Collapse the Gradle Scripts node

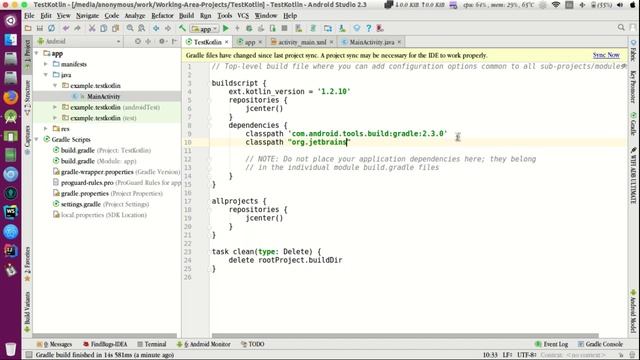(x=37, y=139)
